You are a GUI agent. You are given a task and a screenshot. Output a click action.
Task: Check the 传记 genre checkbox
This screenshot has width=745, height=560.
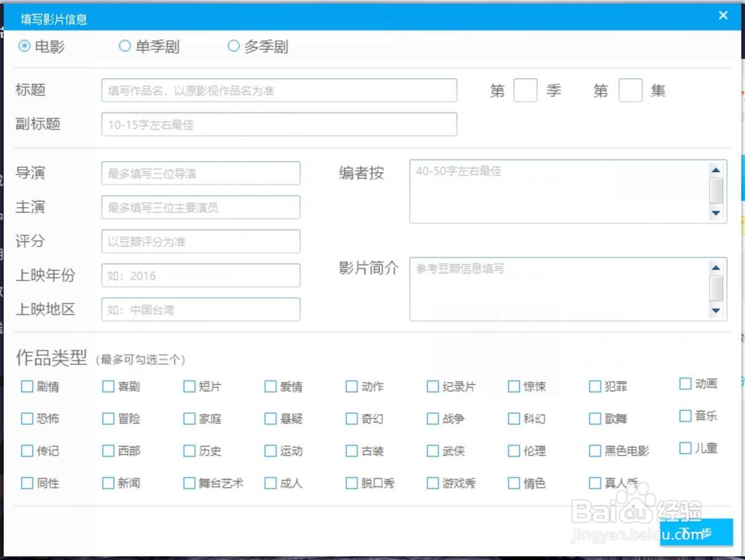pos(27,451)
